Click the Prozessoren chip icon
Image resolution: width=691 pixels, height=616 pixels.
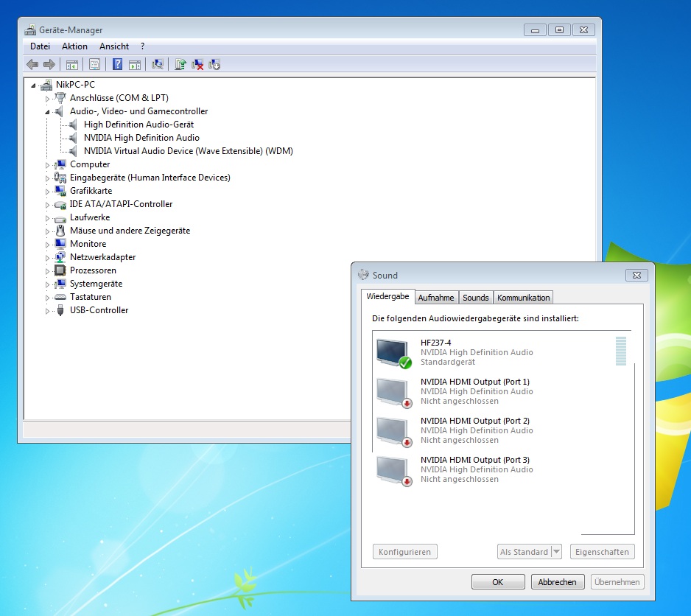pos(60,270)
